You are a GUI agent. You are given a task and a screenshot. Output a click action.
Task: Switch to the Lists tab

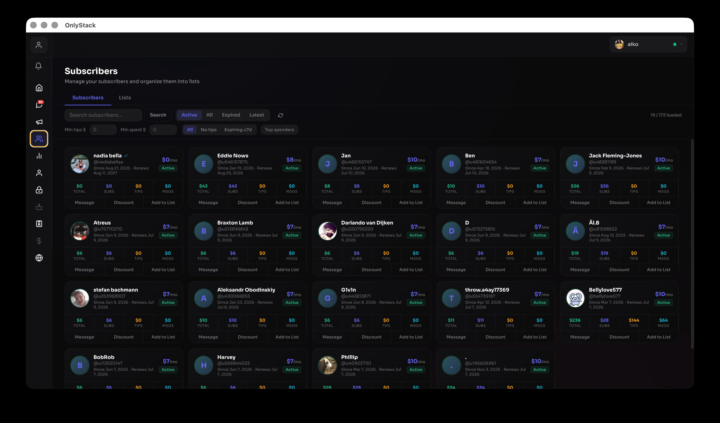[125, 98]
